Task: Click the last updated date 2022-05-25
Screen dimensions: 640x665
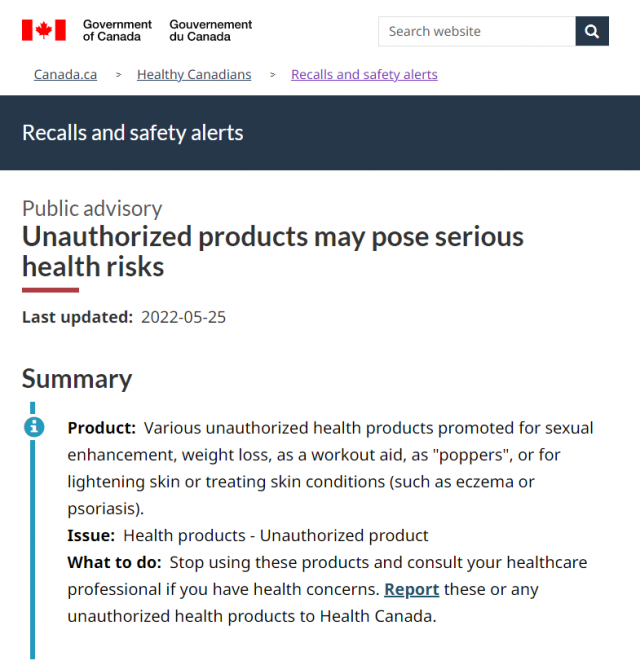Action: (x=183, y=317)
